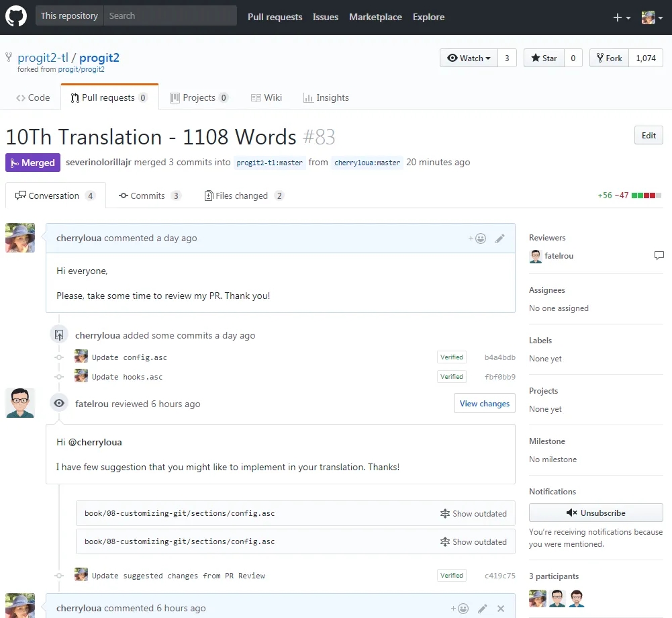This screenshot has width=672, height=618.
Task: Open commit hash fbf0bb9
Action: tap(499, 377)
